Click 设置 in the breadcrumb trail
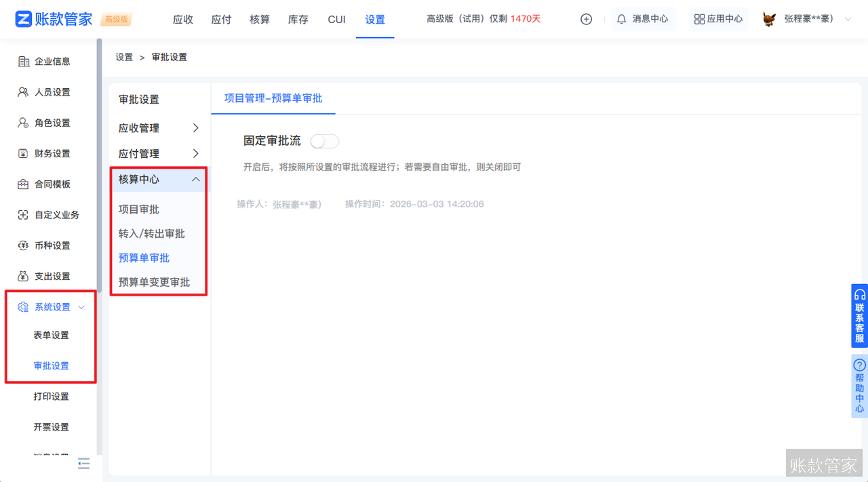The image size is (868, 482). click(124, 57)
